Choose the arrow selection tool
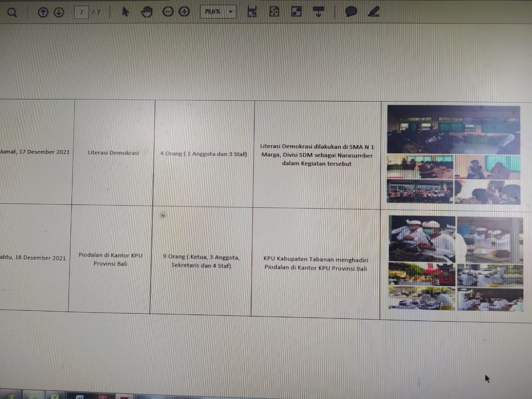The image size is (532, 399). point(125,12)
